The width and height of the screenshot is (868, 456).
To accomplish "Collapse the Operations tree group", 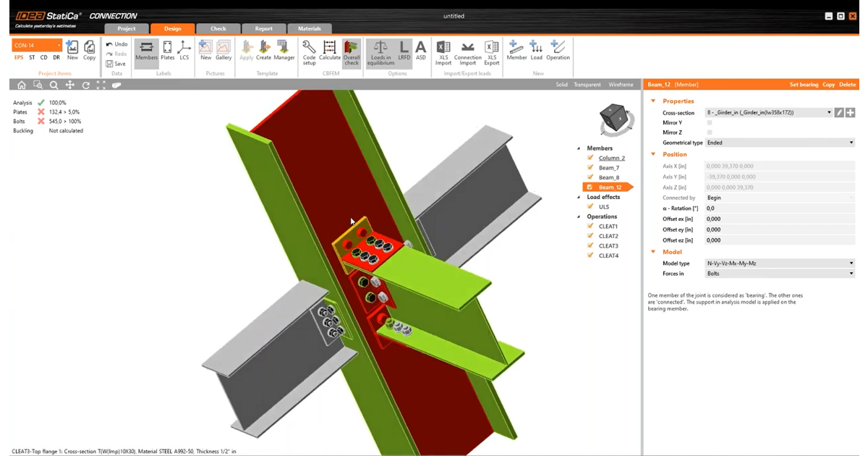I will click(x=579, y=216).
